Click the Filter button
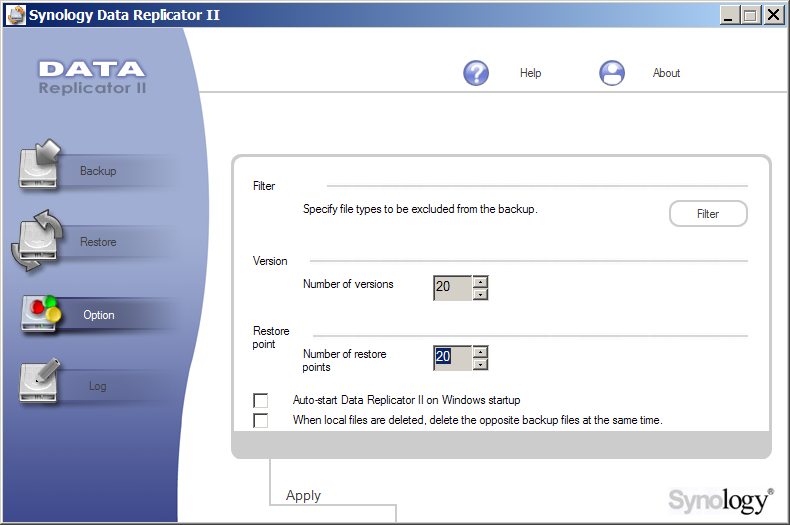 point(708,214)
